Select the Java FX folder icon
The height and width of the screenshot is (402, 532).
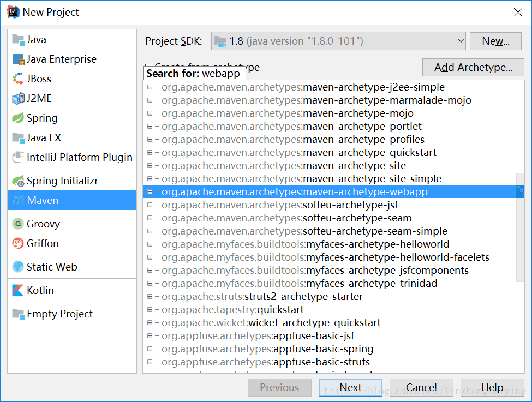18,138
